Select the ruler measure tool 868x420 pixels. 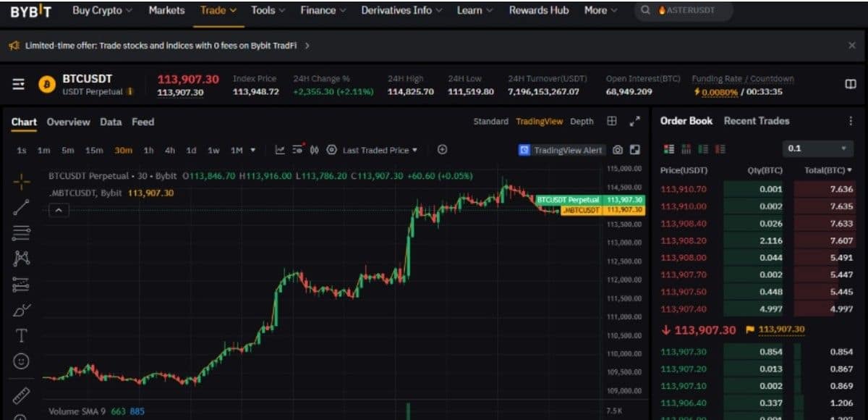coord(22,395)
